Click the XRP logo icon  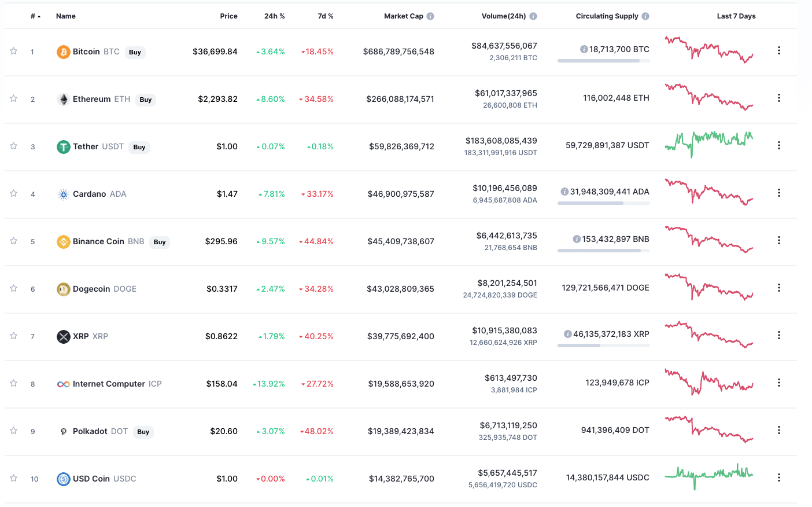(63, 337)
